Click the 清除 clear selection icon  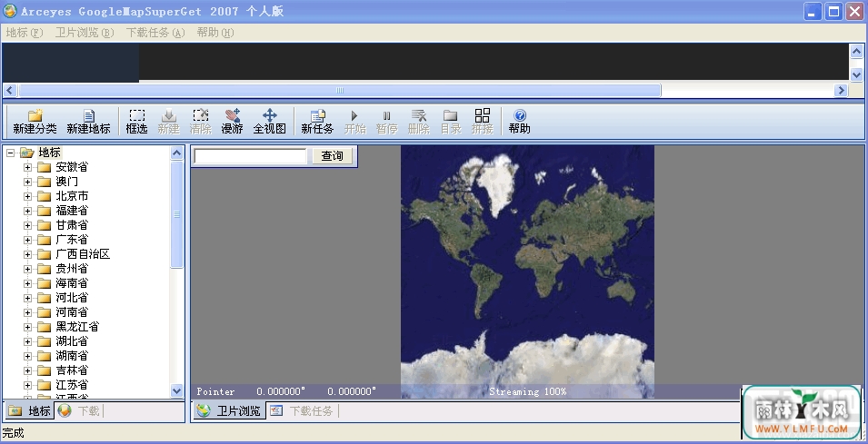200,122
